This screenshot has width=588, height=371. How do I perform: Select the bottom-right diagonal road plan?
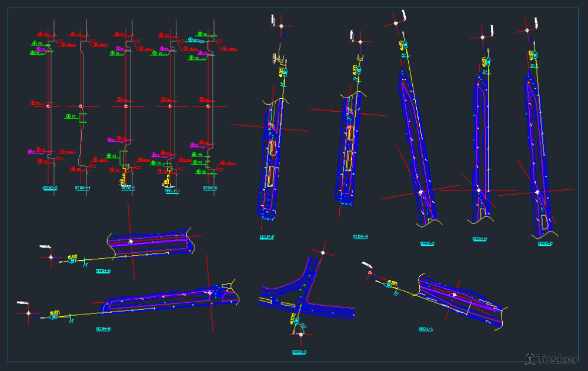[459, 299]
